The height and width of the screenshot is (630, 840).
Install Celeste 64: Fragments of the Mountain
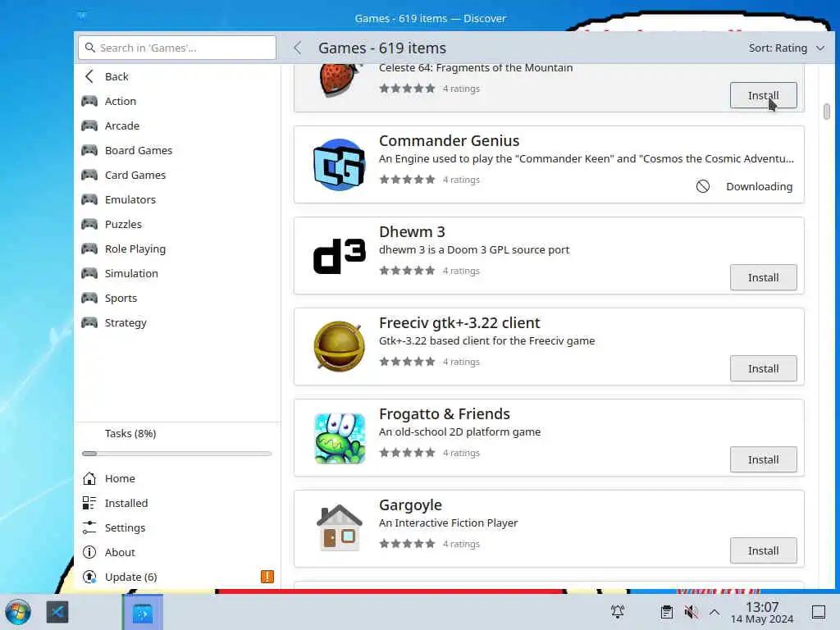click(x=763, y=95)
